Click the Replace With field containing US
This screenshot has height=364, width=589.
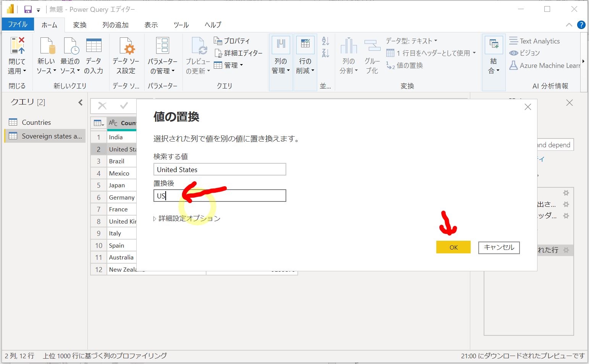coord(219,196)
